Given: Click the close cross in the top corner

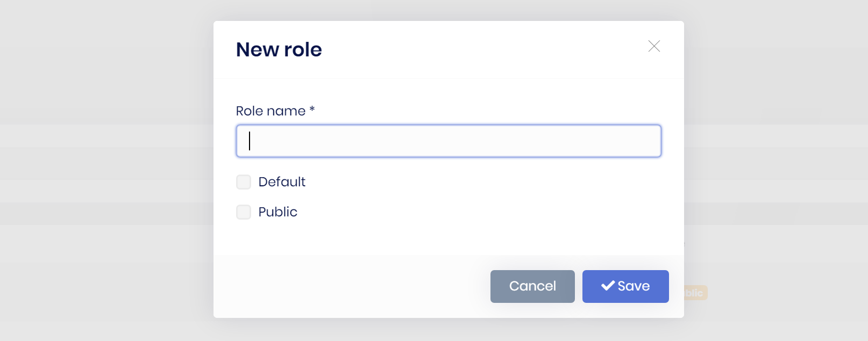Looking at the screenshot, I should [x=654, y=46].
